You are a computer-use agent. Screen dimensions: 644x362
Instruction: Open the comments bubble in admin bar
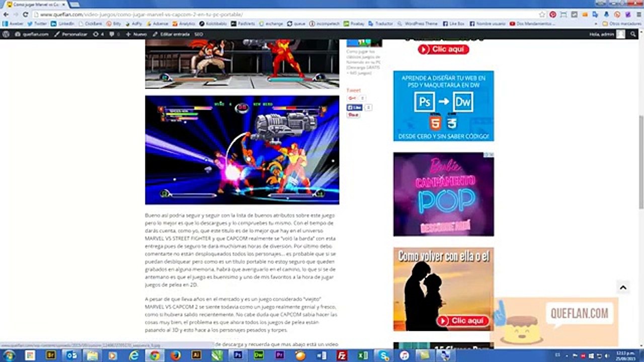point(114,34)
